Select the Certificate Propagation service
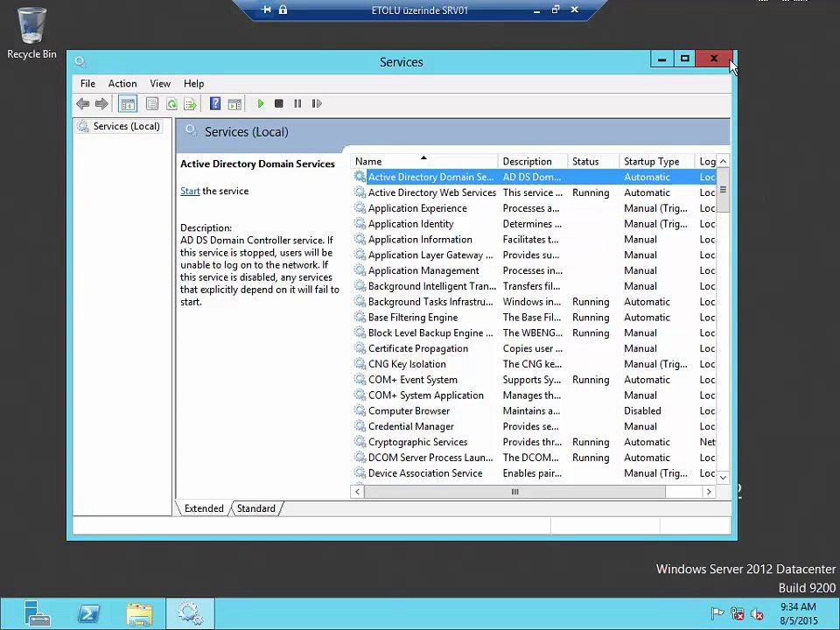The height and width of the screenshot is (630, 840). tap(534, 348)
